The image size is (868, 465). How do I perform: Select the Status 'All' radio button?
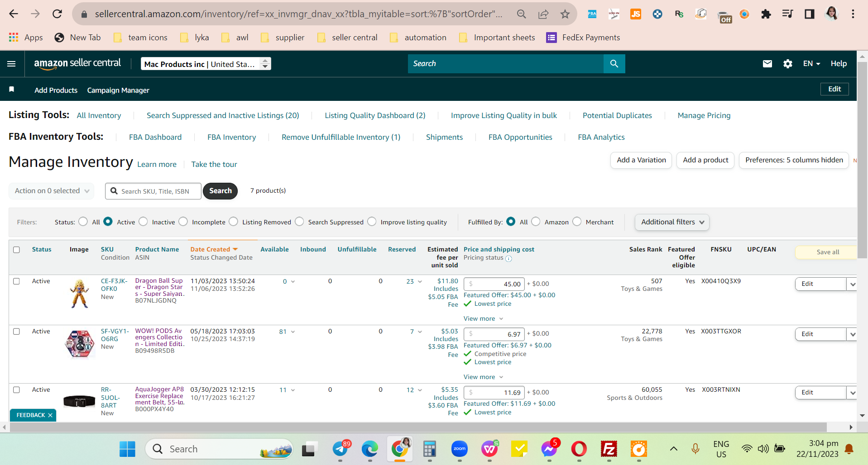83,222
